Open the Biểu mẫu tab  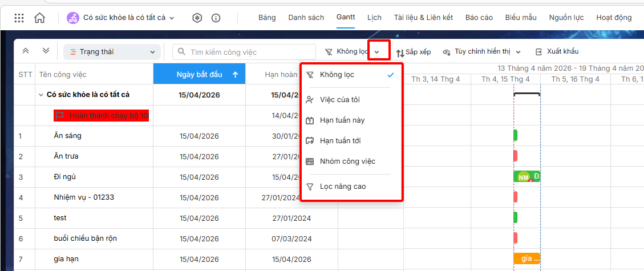point(521,18)
